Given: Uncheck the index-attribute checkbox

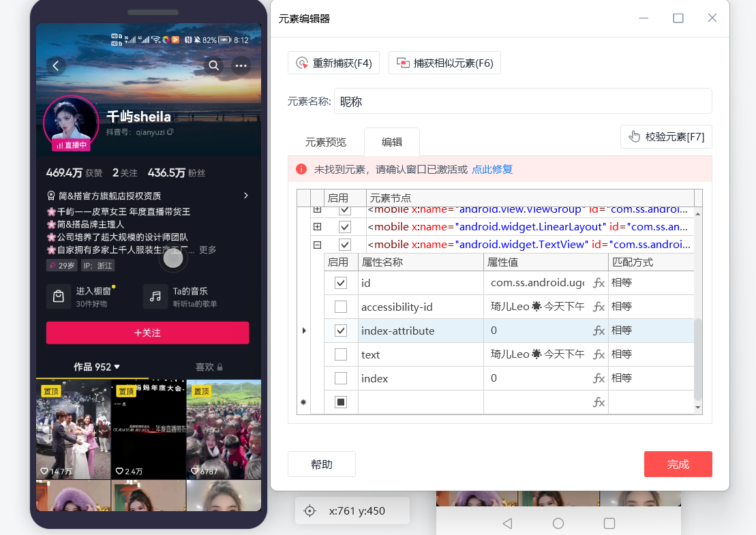Looking at the screenshot, I should pyautogui.click(x=341, y=331).
